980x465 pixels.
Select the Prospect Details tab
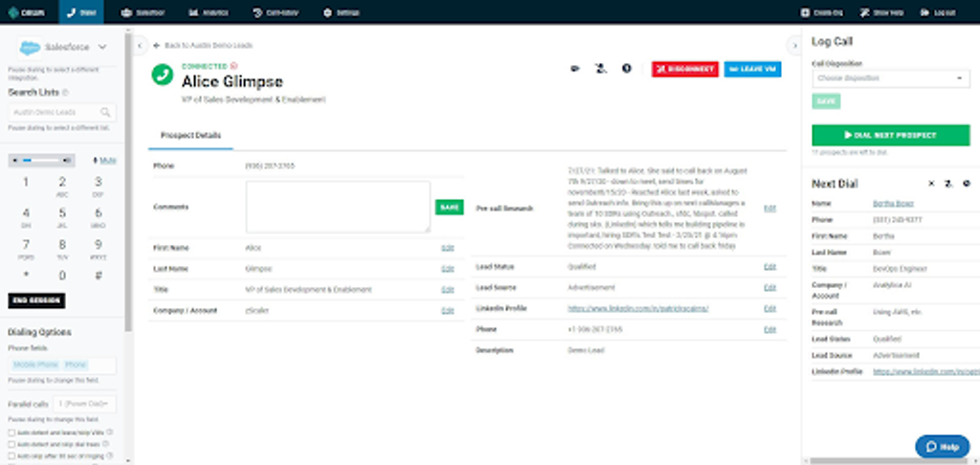[x=190, y=136]
